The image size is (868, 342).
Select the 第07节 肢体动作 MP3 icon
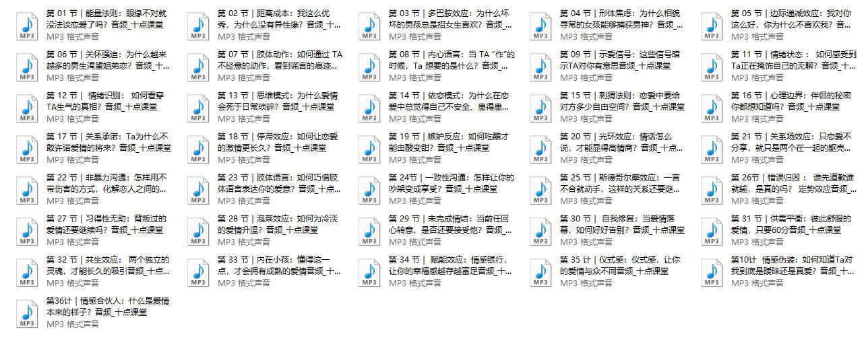[x=198, y=65]
